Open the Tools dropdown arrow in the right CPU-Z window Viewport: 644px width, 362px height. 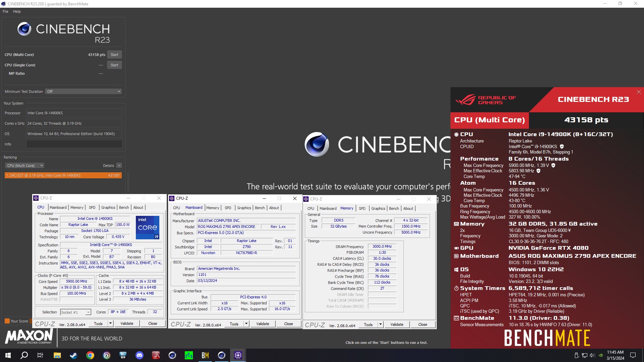[380, 324]
